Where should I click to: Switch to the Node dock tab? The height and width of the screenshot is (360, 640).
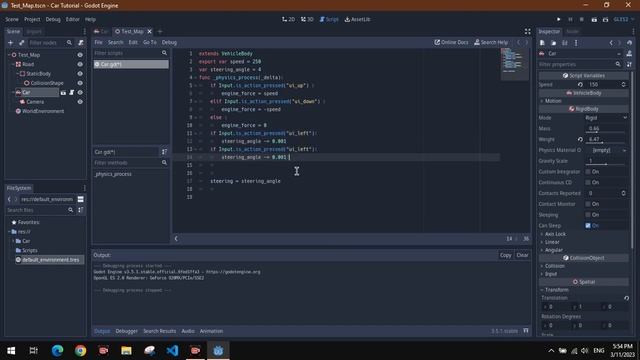click(572, 31)
